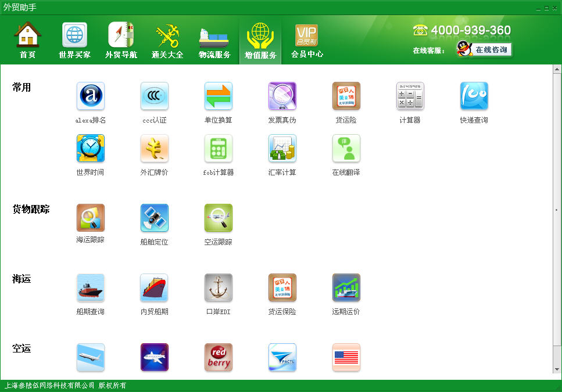Open the 单位换算 unit converter
The width and height of the screenshot is (562, 392).
click(219, 96)
